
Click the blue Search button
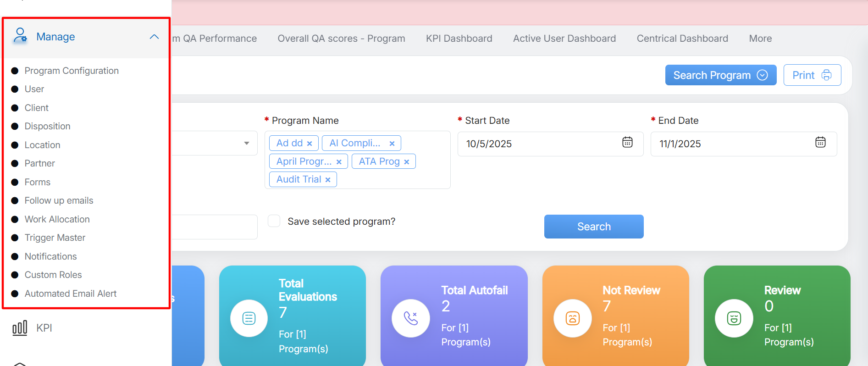[593, 227]
